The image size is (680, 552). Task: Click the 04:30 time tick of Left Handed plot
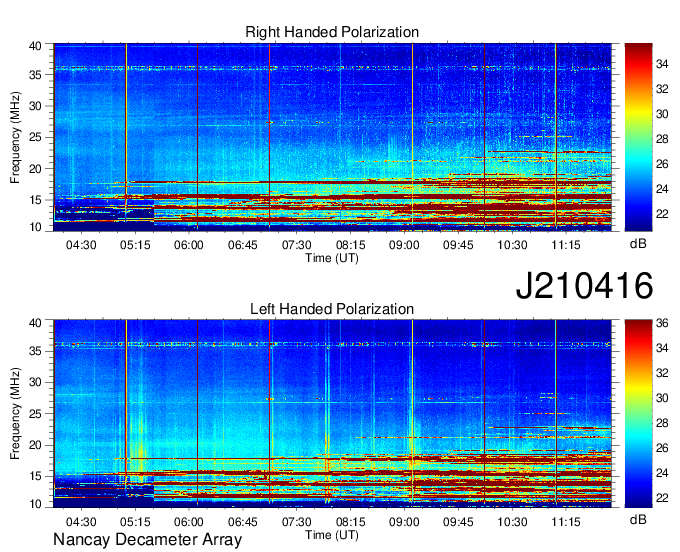click(x=81, y=522)
